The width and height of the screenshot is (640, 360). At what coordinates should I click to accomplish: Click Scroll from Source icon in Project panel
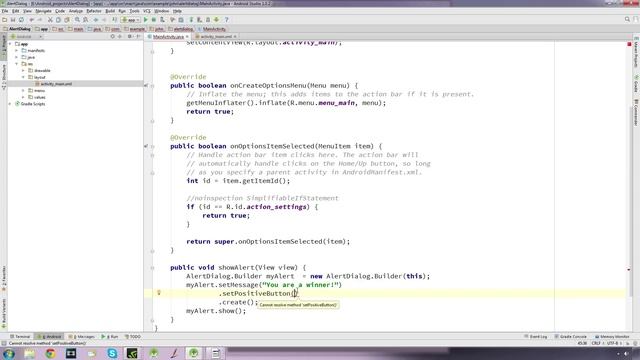point(113,36)
